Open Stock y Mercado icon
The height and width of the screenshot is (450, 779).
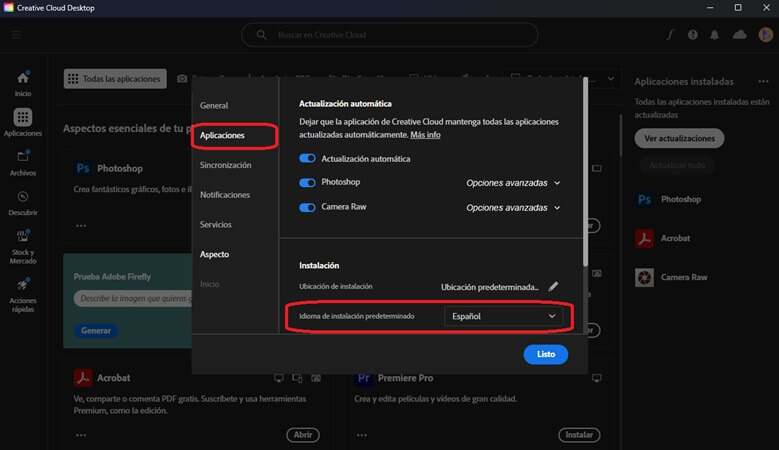pos(23,236)
